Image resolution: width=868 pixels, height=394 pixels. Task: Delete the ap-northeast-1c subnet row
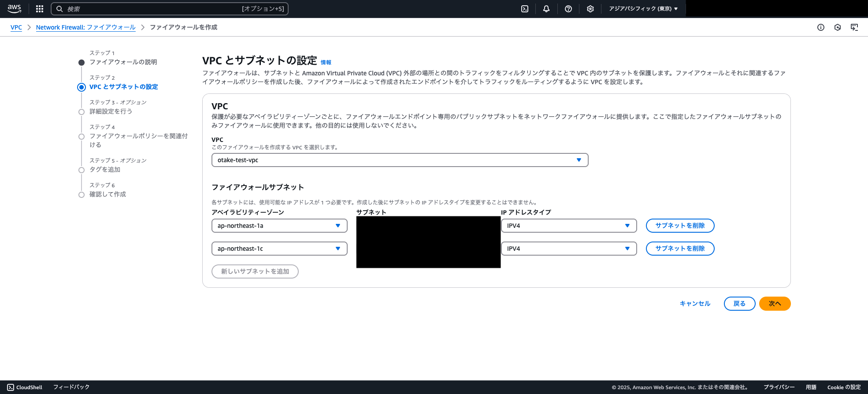point(680,249)
